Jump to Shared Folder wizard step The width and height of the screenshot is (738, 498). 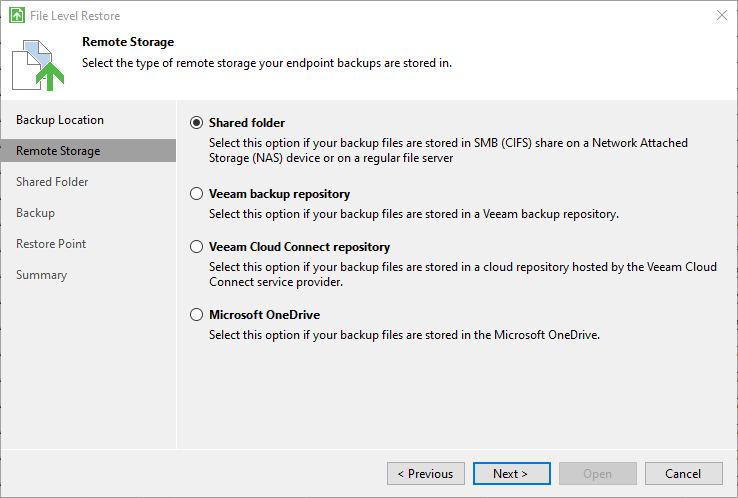click(x=52, y=182)
